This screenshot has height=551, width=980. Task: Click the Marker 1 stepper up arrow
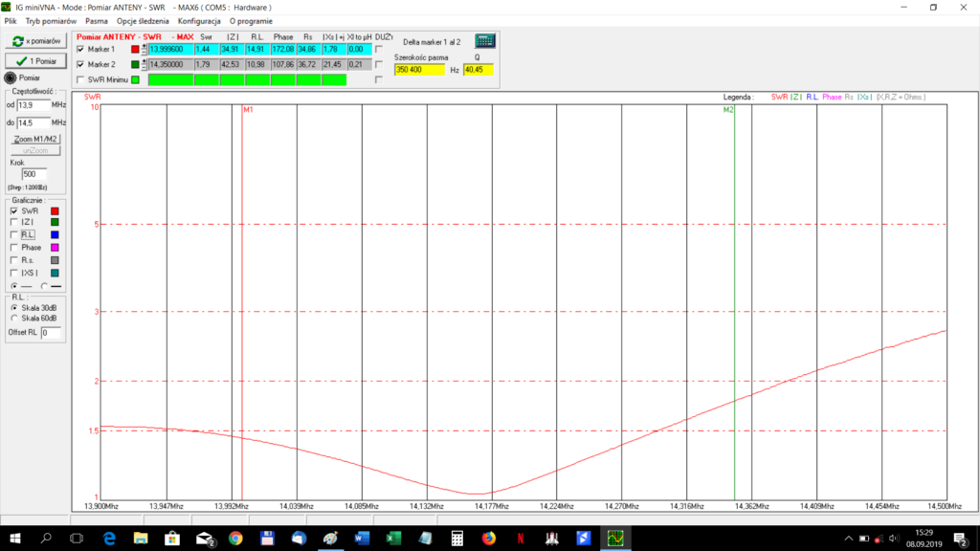tap(145, 44)
